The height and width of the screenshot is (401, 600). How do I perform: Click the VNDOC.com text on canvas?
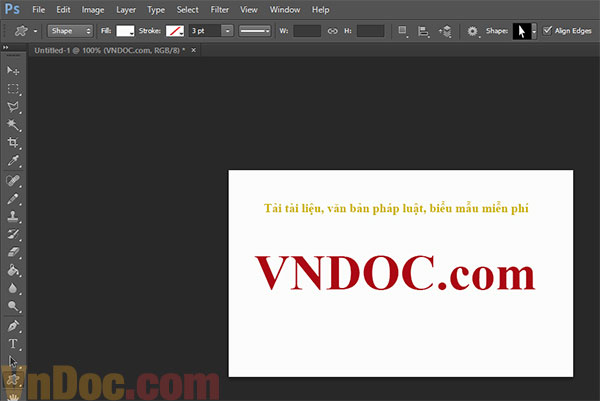pyautogui.click(x=395, y=273)
